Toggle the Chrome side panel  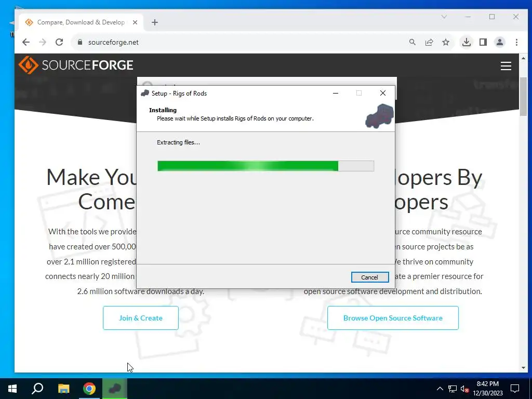point(483,42)
